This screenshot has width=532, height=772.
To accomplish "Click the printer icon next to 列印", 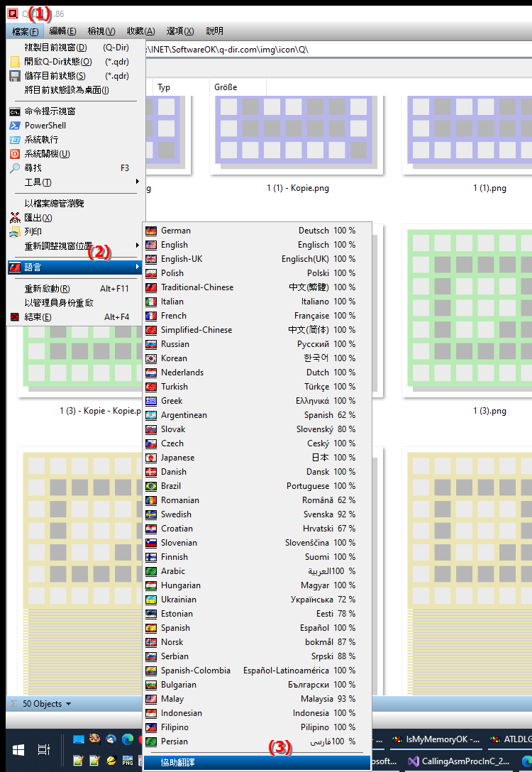I will (x=15, y=232).
